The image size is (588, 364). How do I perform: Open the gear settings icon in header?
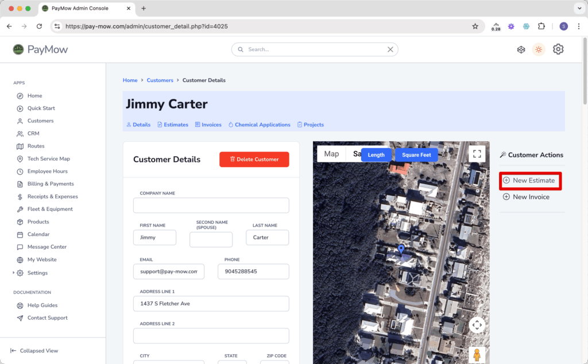558,49
